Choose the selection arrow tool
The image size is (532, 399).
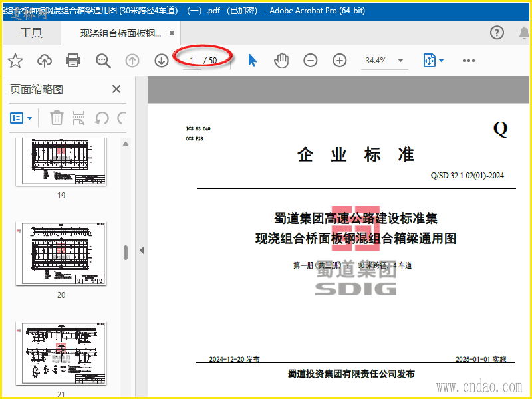click(253, 61)
